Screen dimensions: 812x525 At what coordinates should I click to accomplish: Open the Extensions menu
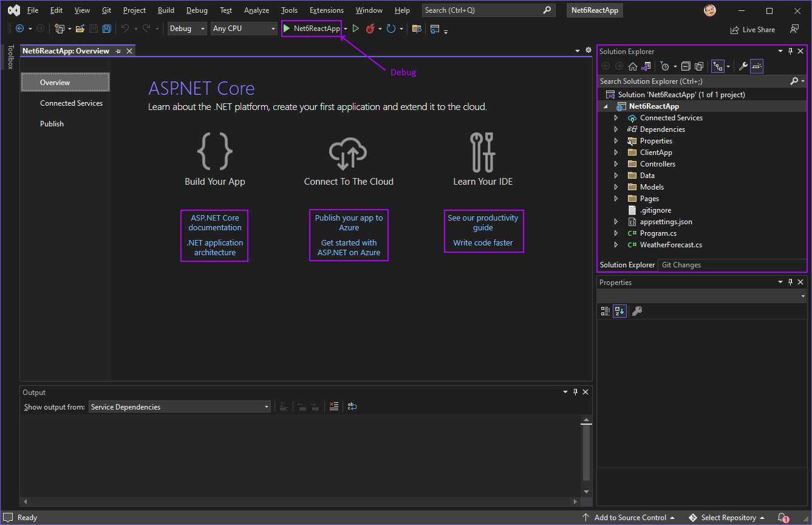(327, 10)
